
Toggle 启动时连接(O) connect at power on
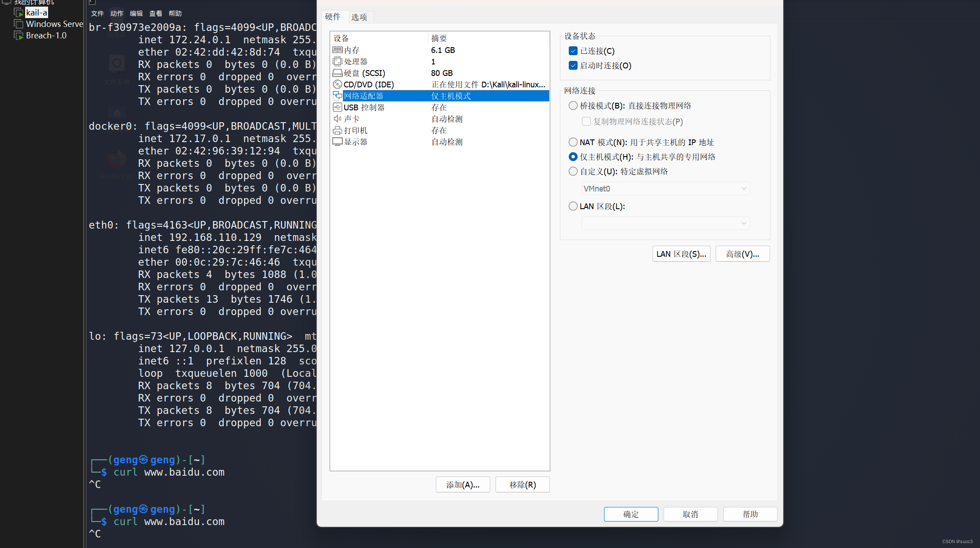(x=573, y=65)
